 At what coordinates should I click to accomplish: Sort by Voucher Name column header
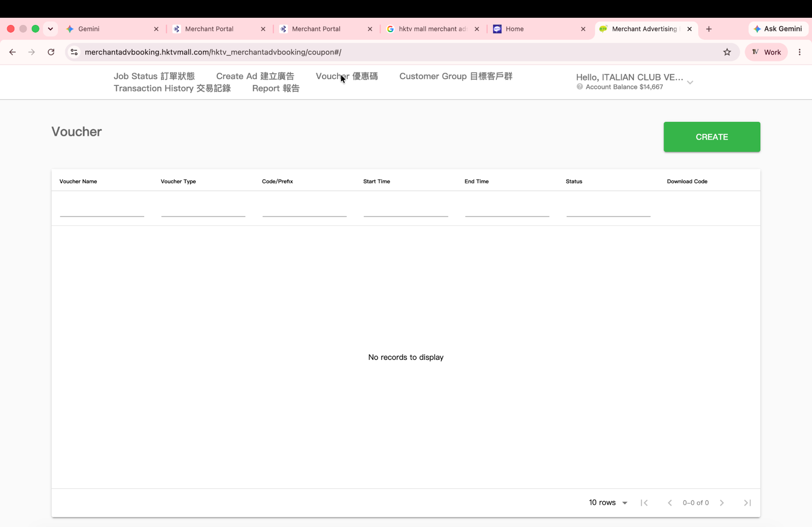pyautogui.click(x=78, y=181)
